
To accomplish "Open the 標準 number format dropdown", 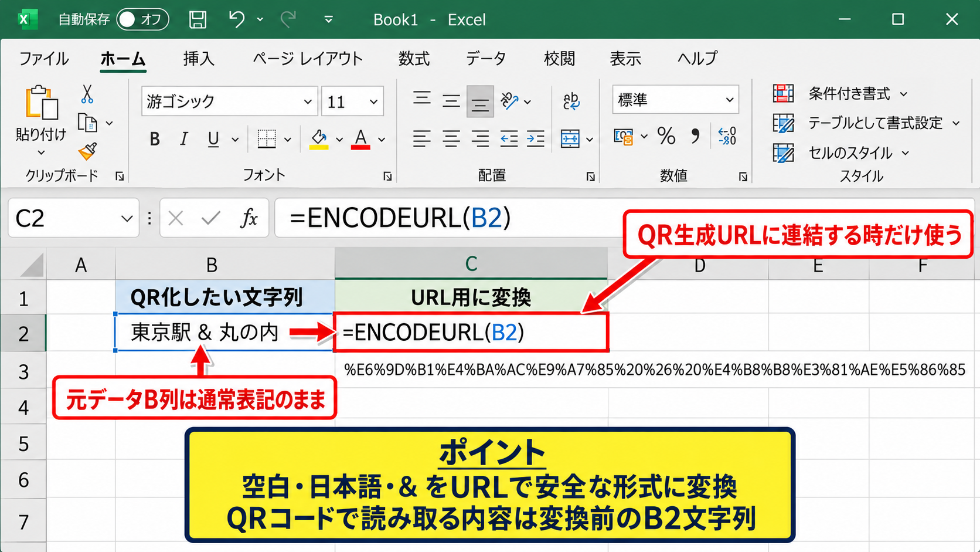I will (729, 100).
